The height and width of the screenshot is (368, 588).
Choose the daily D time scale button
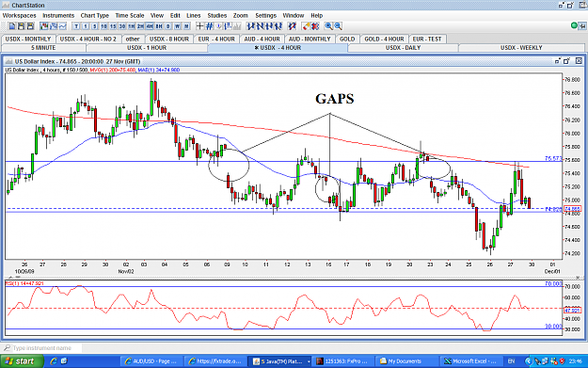pos(168,26)
